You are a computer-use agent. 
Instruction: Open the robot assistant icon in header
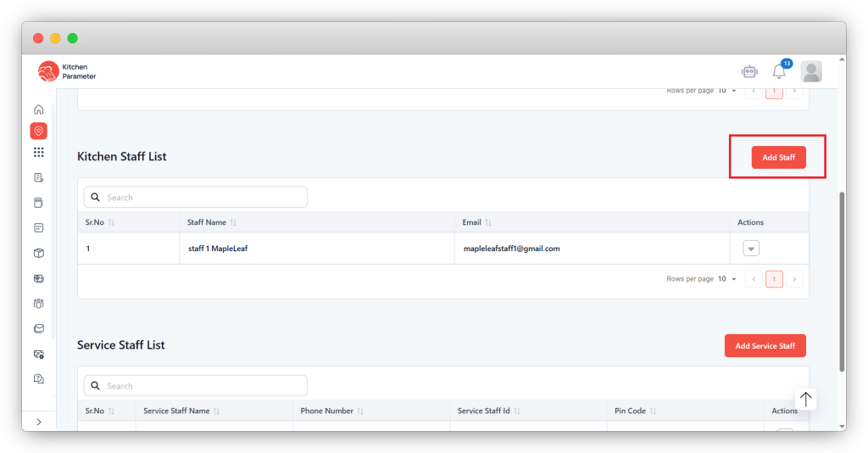coord(748,72)
